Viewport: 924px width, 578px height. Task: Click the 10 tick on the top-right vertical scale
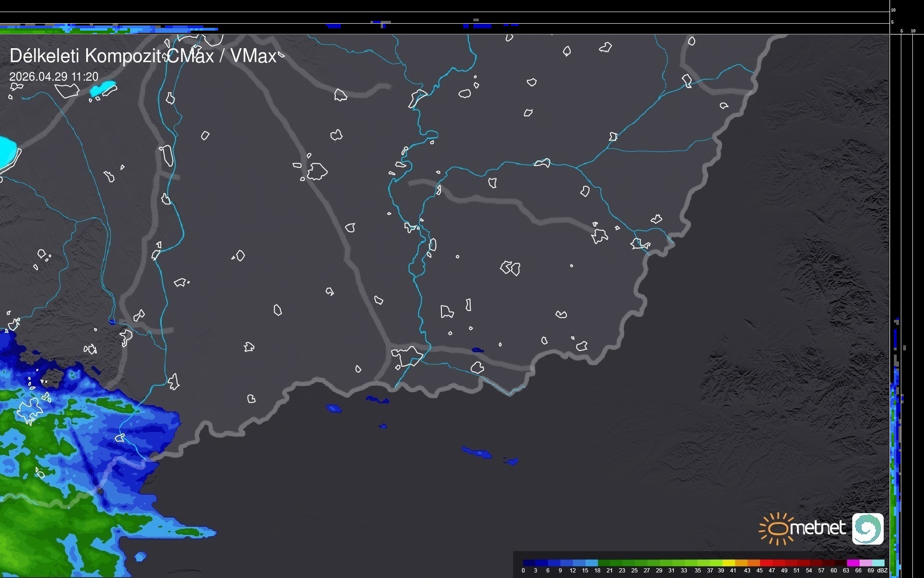[x=893, y=10]
